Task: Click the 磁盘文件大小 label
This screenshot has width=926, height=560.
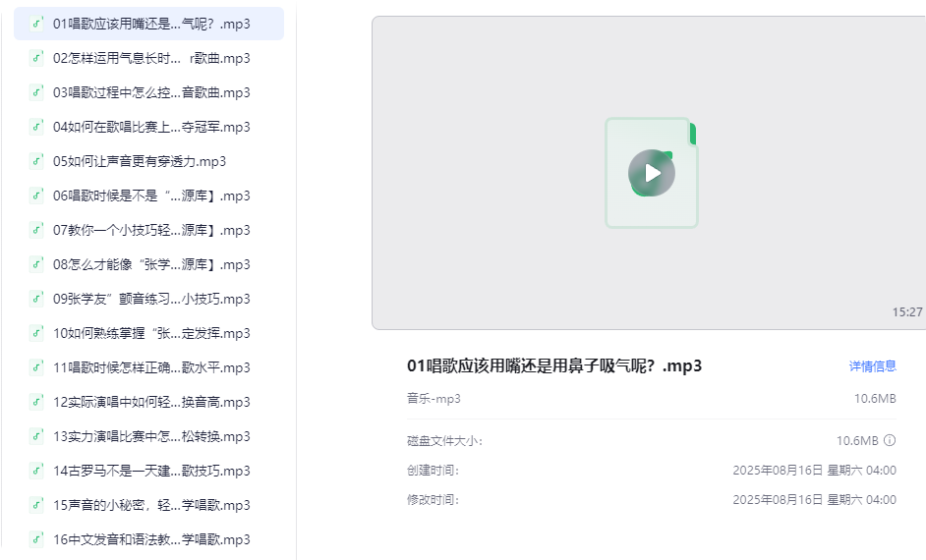Action: click(444, 441)
